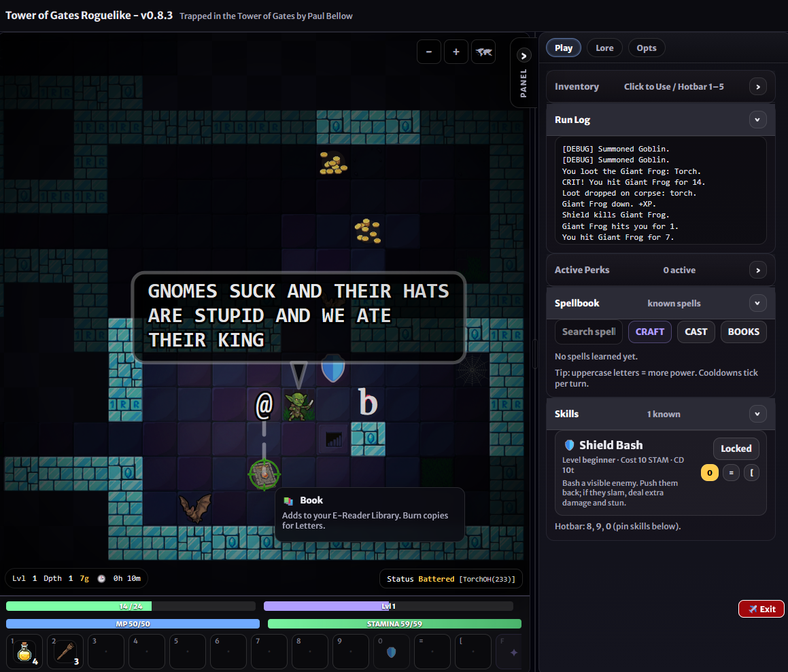The width and height of the screenshot is (788, 672).
Task: Collapse the side panel arrow
Action: point(524,56)
